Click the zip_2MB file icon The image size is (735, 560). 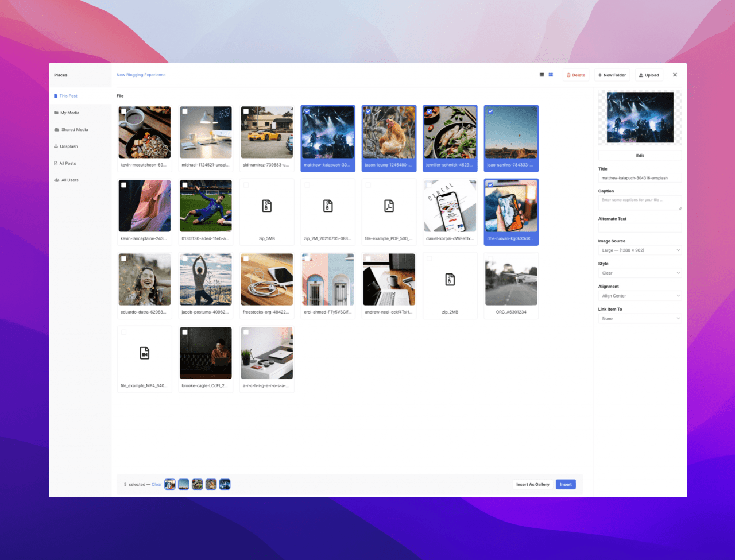(450, 279)
